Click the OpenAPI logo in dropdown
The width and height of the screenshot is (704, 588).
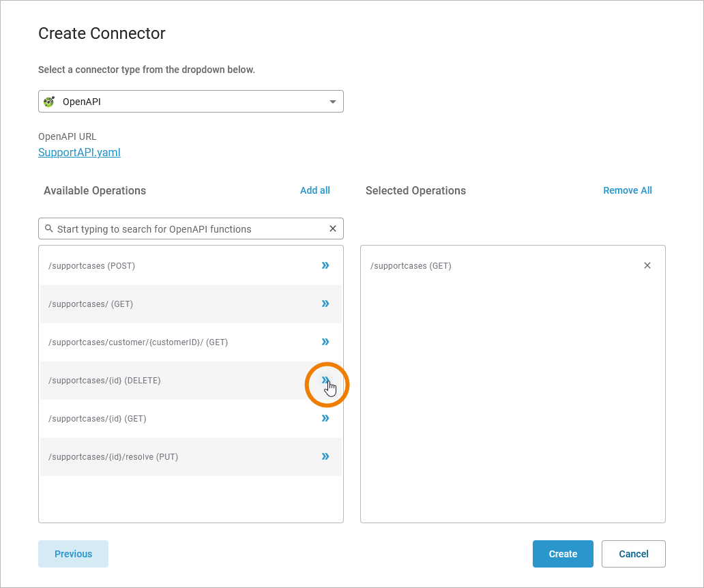[x=49, y=102]
